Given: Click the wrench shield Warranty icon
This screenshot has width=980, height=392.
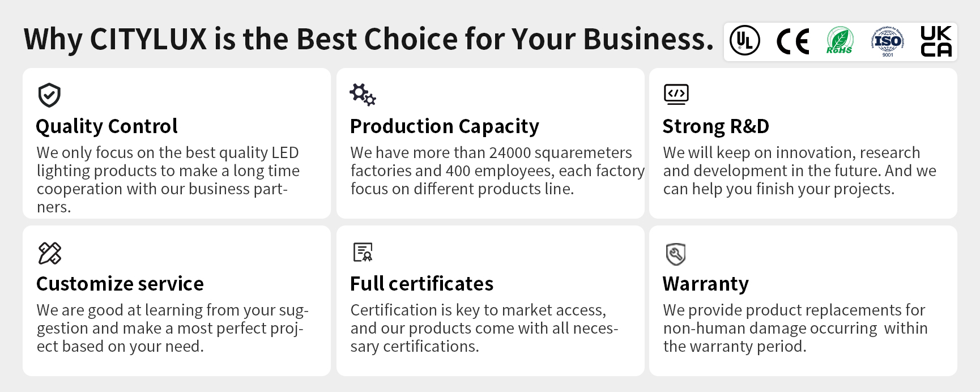Looking at the screenshot, I should (x=676, y=254).
